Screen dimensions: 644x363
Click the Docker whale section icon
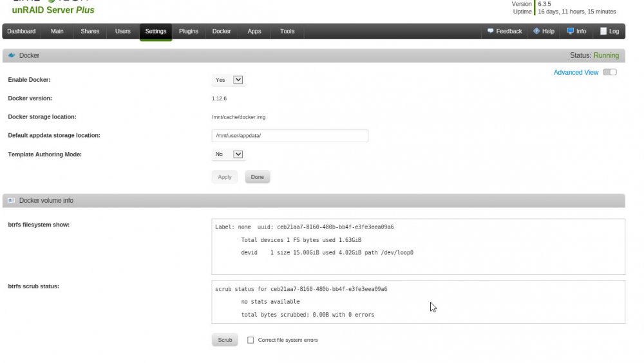(x=12, y=55)
